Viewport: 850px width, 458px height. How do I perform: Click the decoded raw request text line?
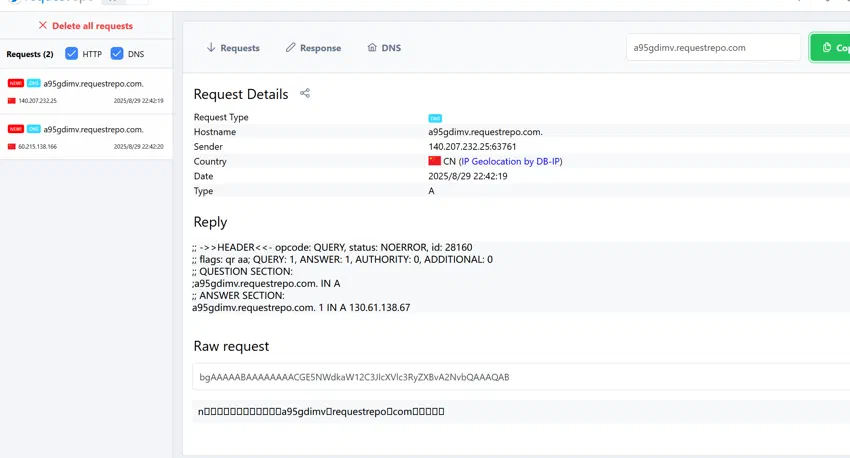pos(321,411)
